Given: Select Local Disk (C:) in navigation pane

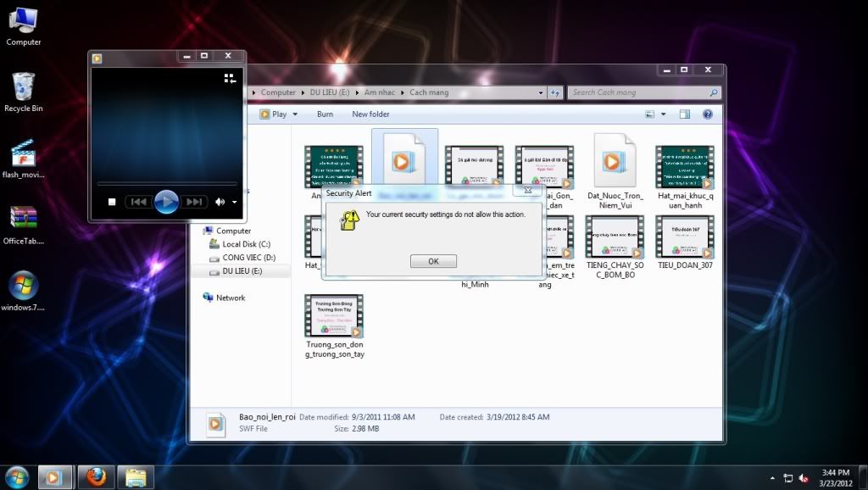Looking at the screenshot, I should tap(246, 244).
